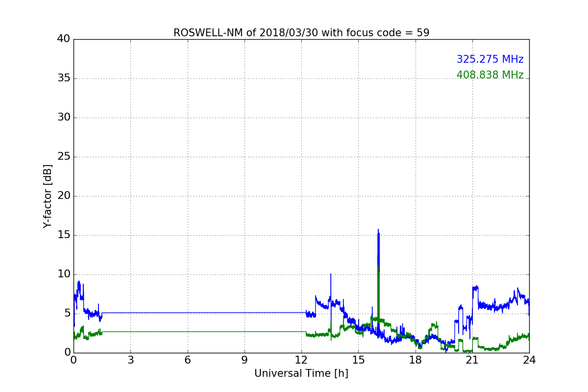The image size is (588, 392).
Task: Click the Universal Time [h] axis label
Action: point(301,373)
